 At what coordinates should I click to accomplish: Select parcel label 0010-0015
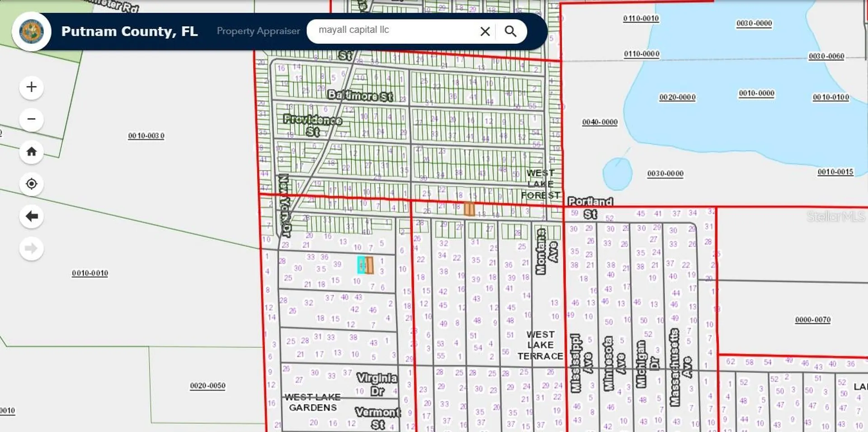point(835,172)
